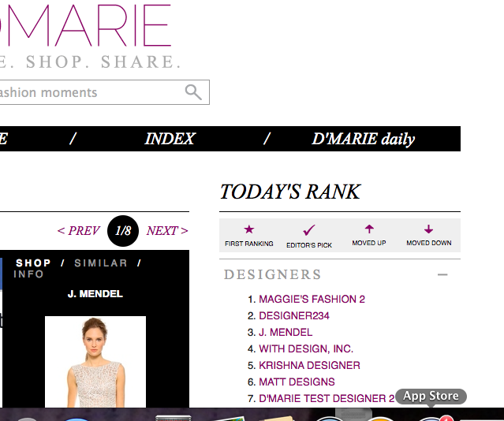This screenshot has height=421, width=504.
Task: Click the J. MENDEL heading in black panel
Action: (95, 294)
